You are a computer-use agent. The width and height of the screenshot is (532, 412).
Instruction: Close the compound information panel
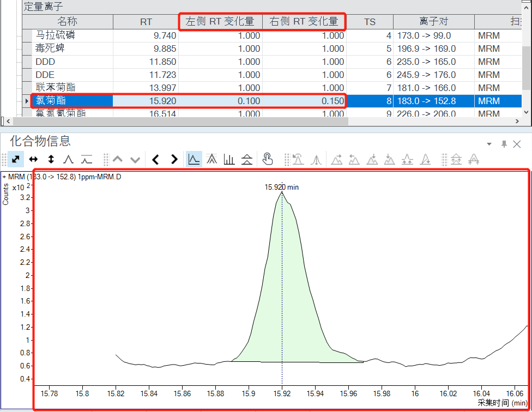point(517,144)
